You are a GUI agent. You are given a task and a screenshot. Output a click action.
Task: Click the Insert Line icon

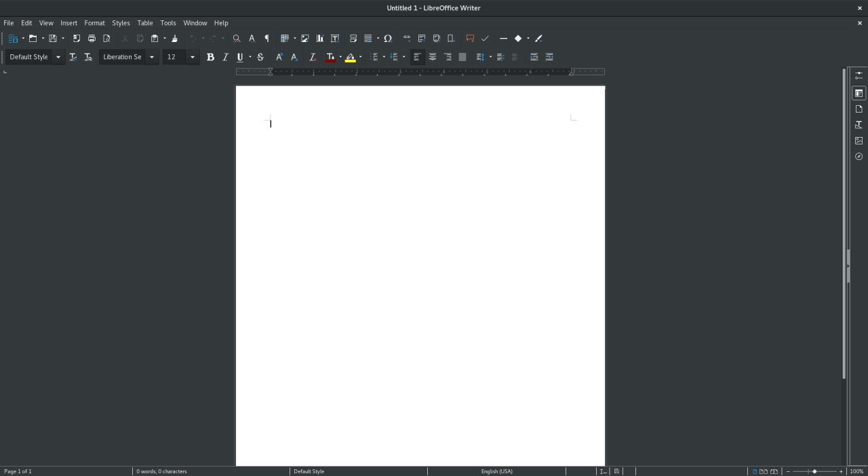click(x=503, y=39)
